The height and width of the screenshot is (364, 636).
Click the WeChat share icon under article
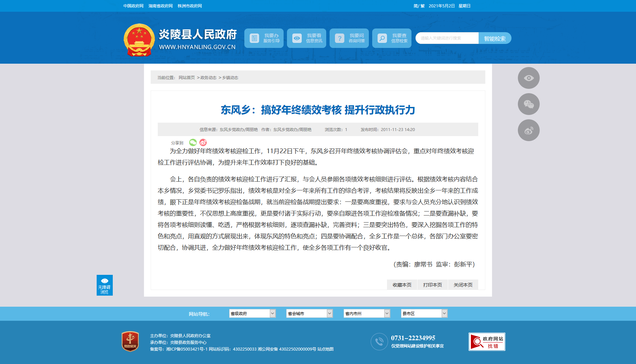[x=193, y=142]
